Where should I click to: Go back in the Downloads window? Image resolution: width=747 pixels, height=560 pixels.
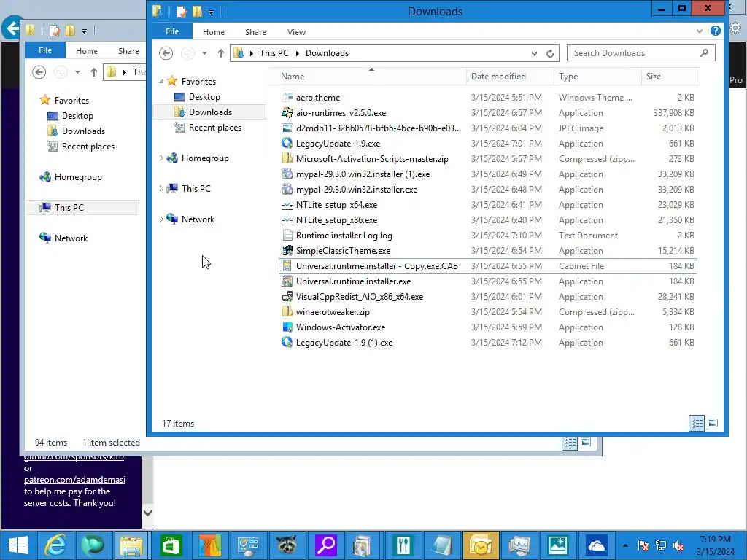(x=166, y=52)
